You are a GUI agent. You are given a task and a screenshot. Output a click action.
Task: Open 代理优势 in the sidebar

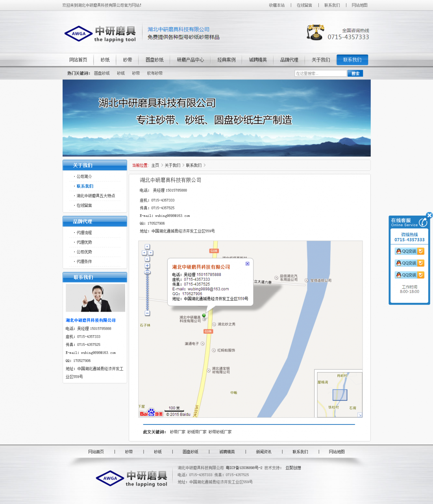coord(84,242)
